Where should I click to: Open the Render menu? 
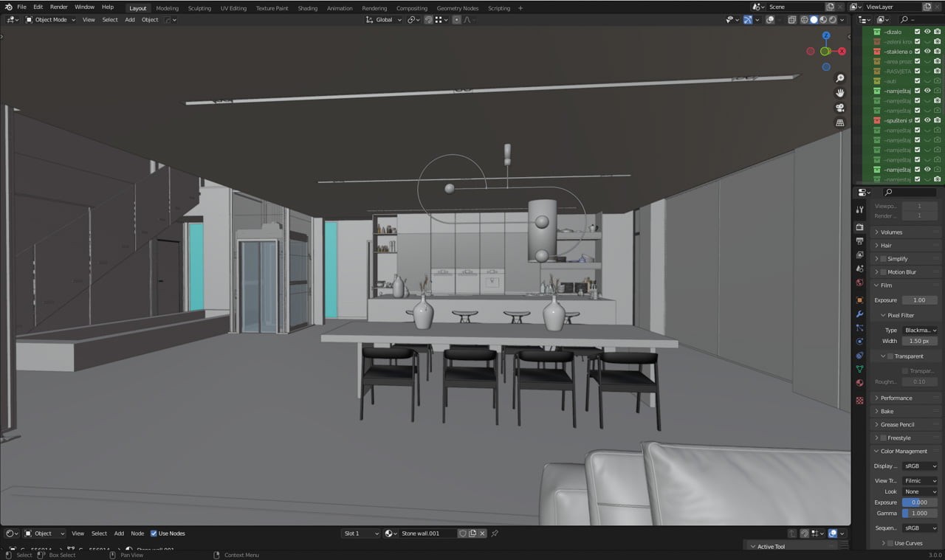click(x=58, y=7)
